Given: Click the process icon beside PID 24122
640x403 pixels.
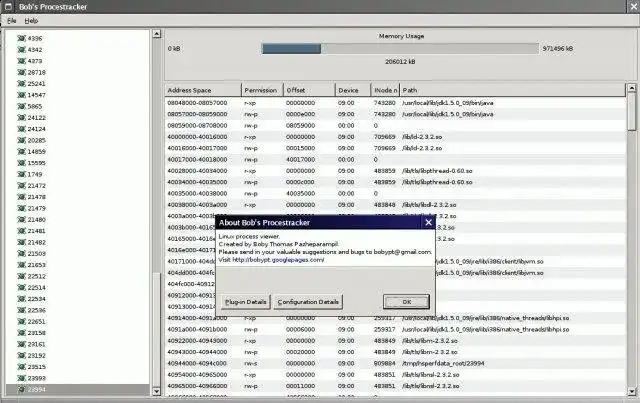Looking at the screenshot, I should (x=22, y=118).
